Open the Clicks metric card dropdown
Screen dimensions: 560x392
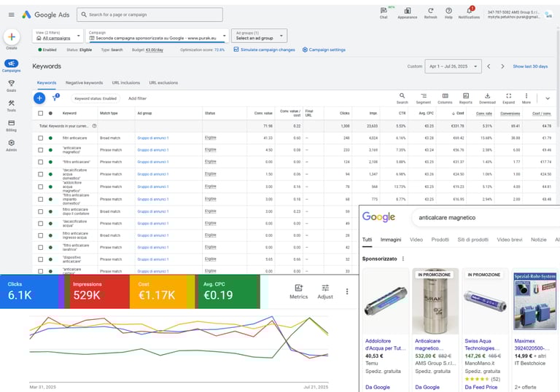point(29,291)
